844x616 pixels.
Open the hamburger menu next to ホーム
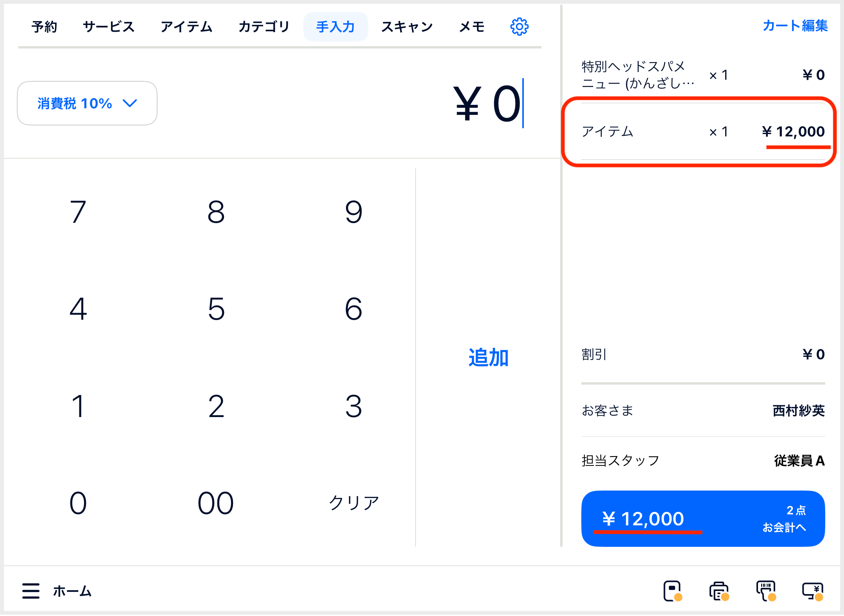pos(31,591)
